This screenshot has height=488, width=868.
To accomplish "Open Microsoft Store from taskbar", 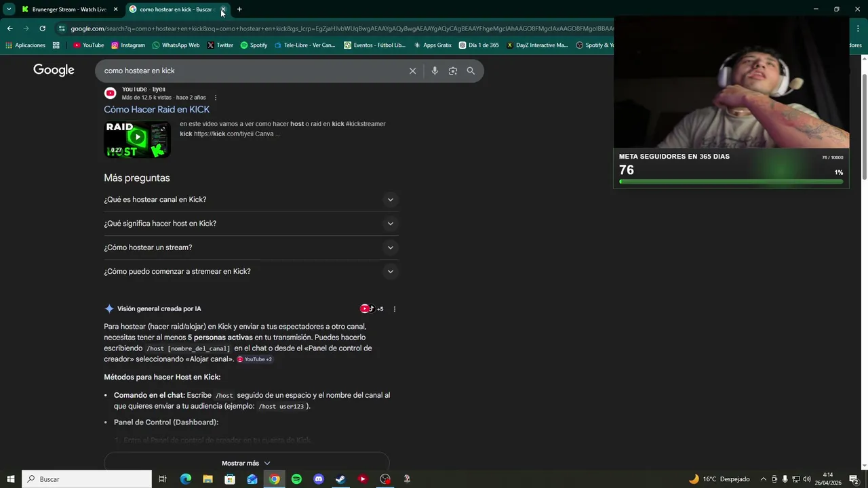I will [230, 479].
